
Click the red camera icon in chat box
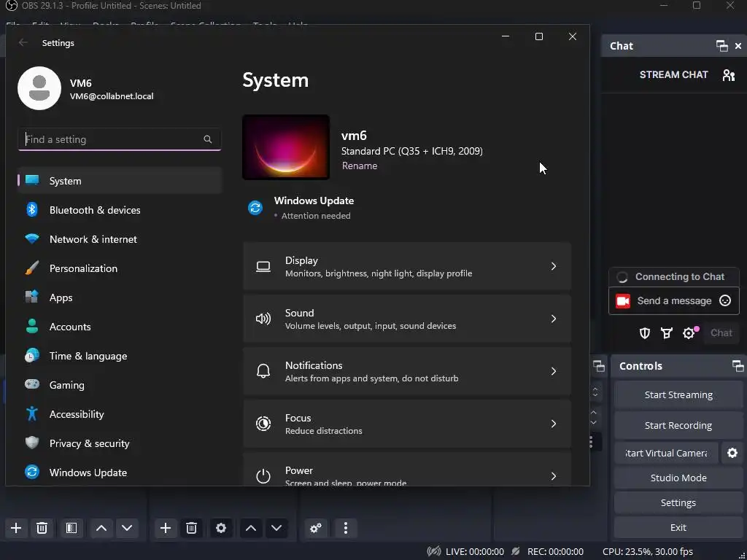pos(623,301)
